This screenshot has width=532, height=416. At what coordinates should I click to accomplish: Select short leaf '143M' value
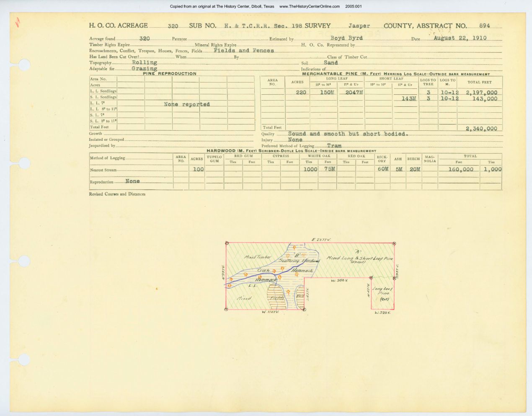point(409,99)
